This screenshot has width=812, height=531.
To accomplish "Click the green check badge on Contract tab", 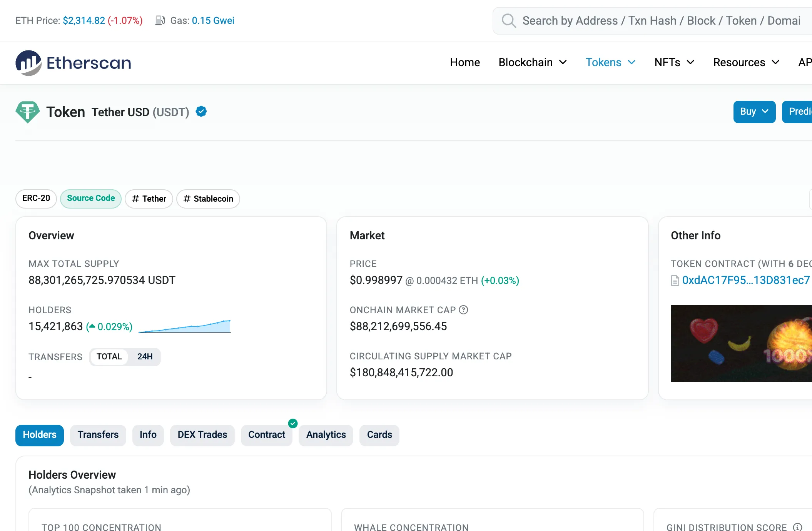I will tap(293, 423).
